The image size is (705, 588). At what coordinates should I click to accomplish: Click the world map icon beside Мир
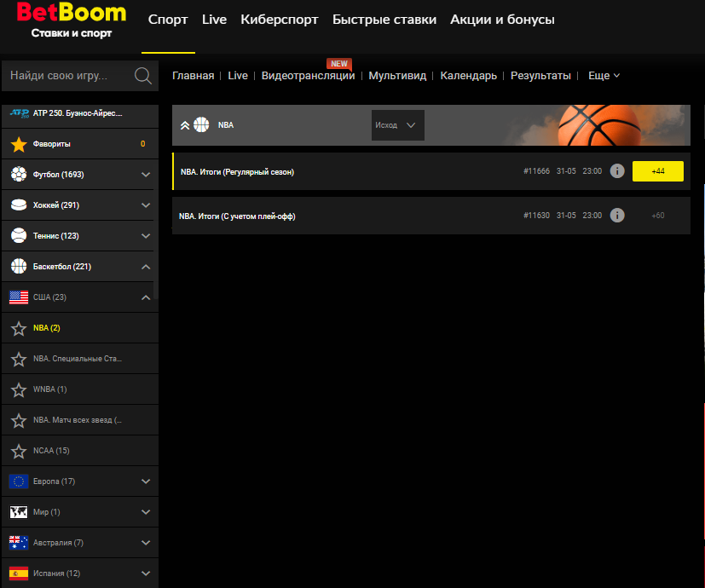[x=19, y=512]
